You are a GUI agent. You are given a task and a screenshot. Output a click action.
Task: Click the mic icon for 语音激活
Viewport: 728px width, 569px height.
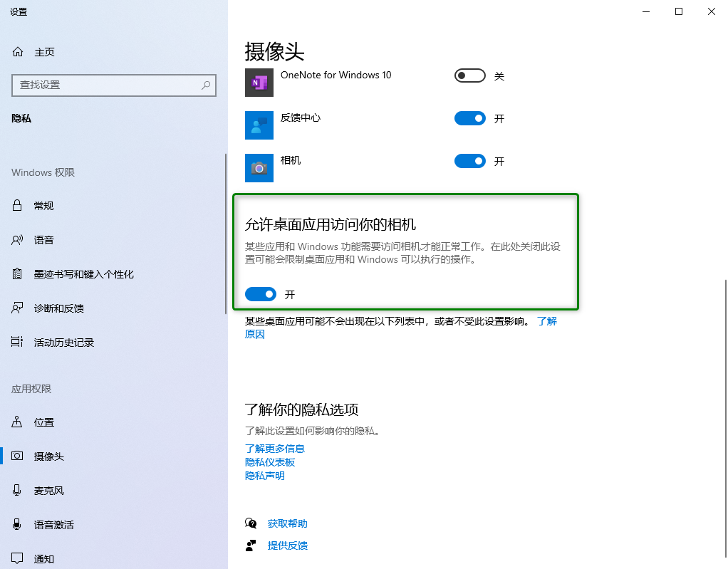pos(17,524)
